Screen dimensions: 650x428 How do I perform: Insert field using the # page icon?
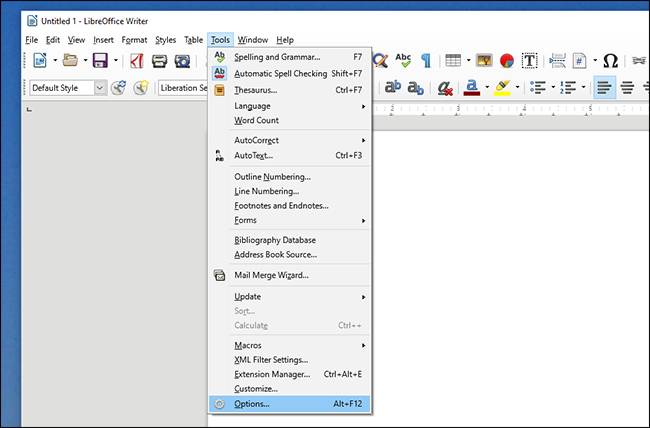[x=580, y=61]
